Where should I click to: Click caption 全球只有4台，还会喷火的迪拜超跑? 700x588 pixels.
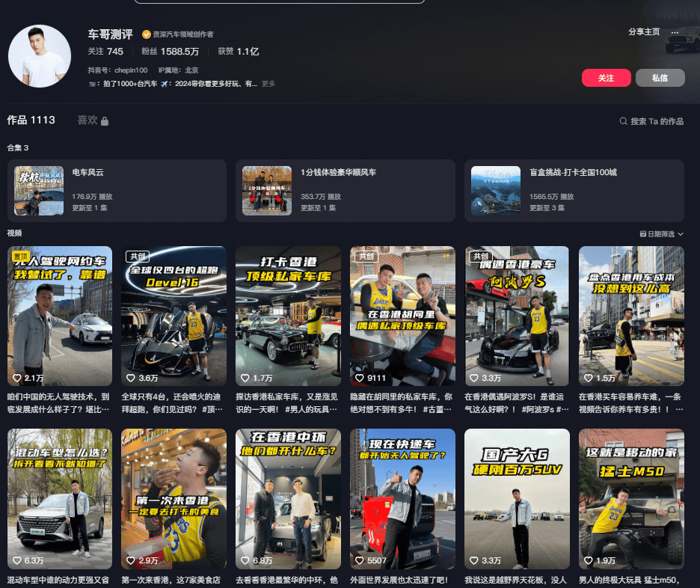coord(172,402)
